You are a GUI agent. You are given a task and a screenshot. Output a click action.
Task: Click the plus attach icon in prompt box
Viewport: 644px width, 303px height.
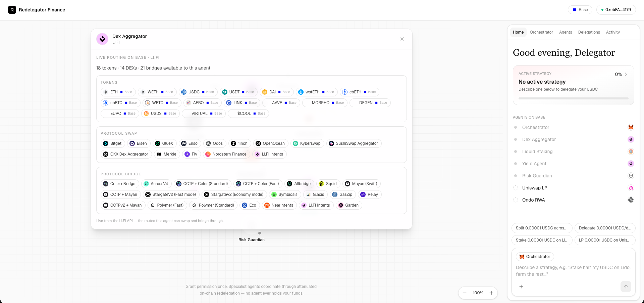click(x=521, y=287)
